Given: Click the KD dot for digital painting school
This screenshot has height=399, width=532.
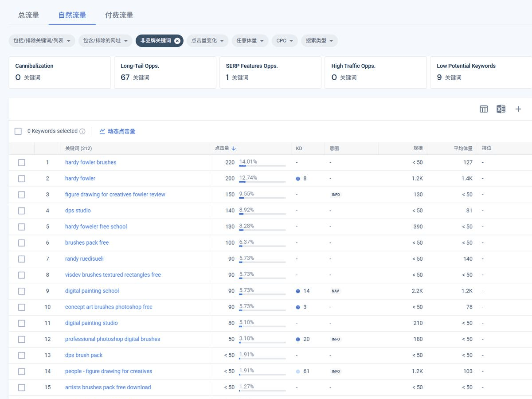Looking at the screenshot, I should (x=298, y=291).
